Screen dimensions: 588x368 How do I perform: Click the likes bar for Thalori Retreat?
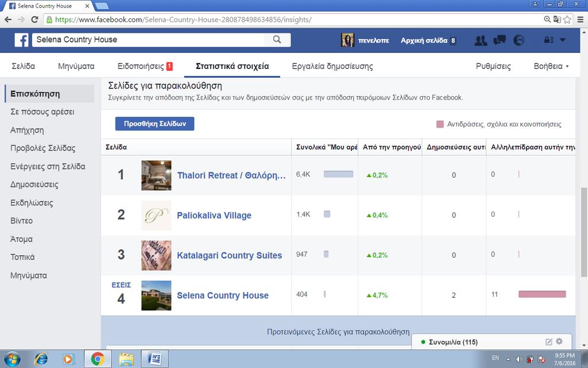338,174
